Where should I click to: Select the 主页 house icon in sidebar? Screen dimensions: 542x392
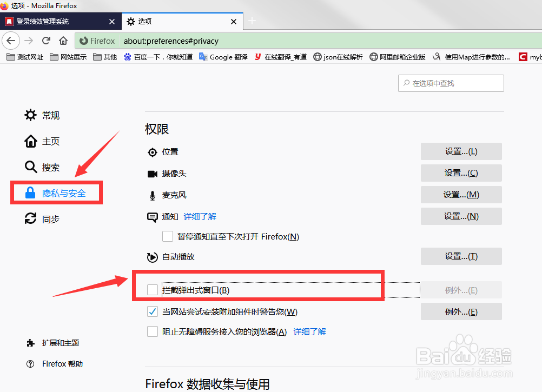(30, 141)
